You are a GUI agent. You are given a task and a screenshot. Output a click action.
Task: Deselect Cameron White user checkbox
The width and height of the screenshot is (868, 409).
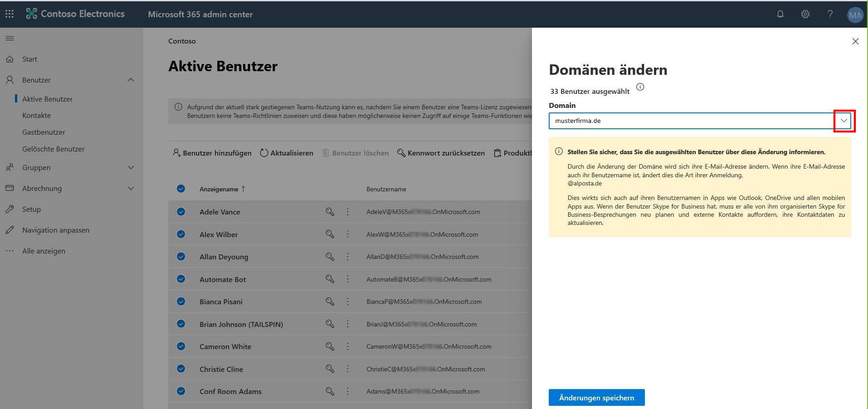181,346
